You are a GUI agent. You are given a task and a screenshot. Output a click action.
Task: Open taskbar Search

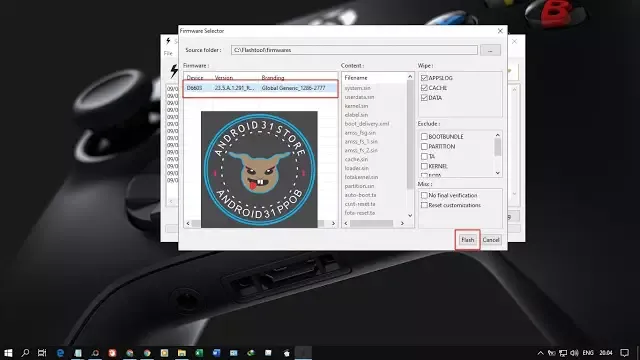coord(25,353)
